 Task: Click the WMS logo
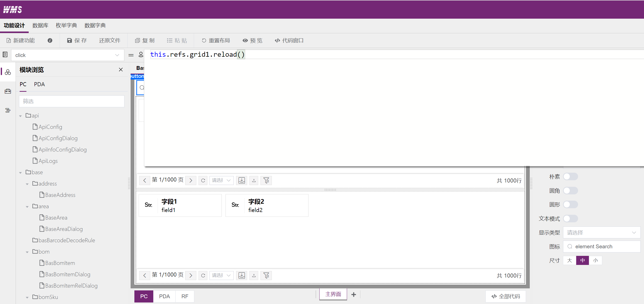(x=13, y=10)
